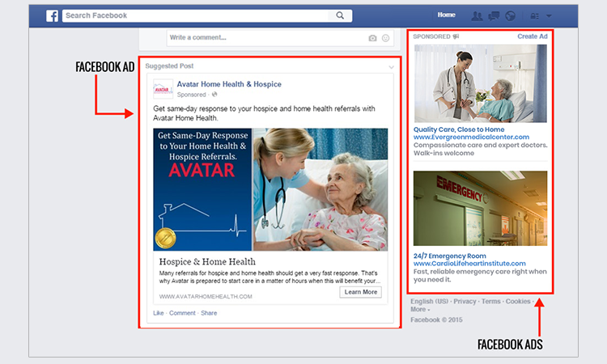Click the Write a comment field
607x364 pixels.
pos(280,38)
